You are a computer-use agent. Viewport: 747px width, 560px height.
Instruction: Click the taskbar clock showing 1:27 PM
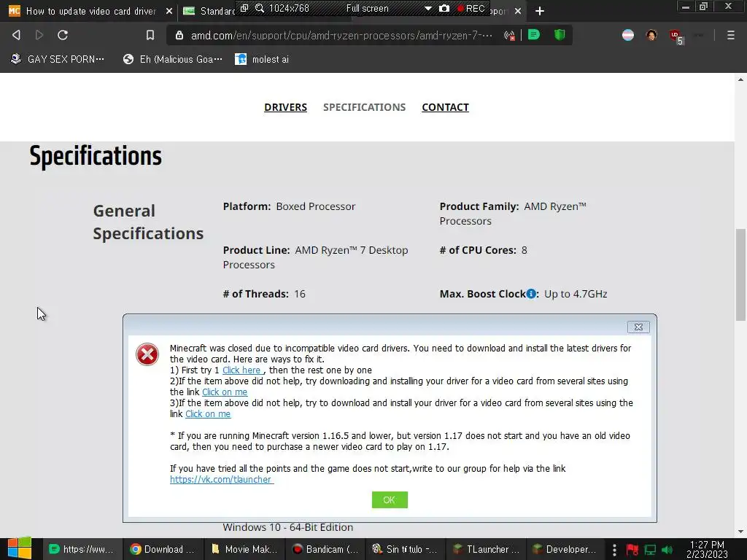(x=707, y=549)
